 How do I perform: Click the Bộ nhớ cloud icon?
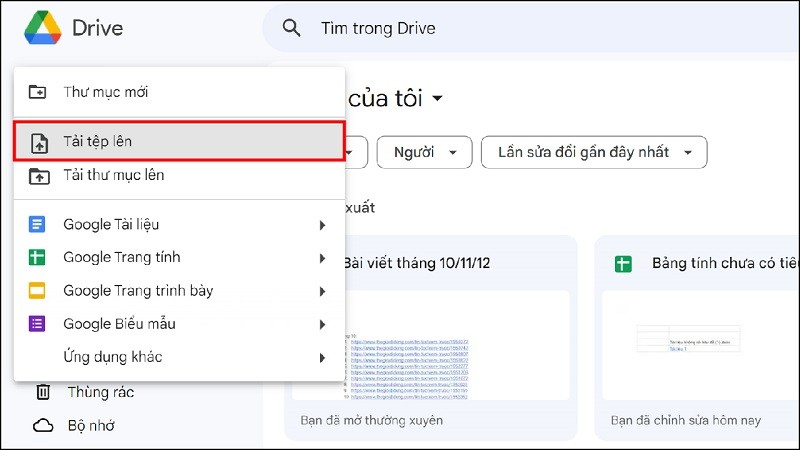pyautogui.click(x=43, y=426)
